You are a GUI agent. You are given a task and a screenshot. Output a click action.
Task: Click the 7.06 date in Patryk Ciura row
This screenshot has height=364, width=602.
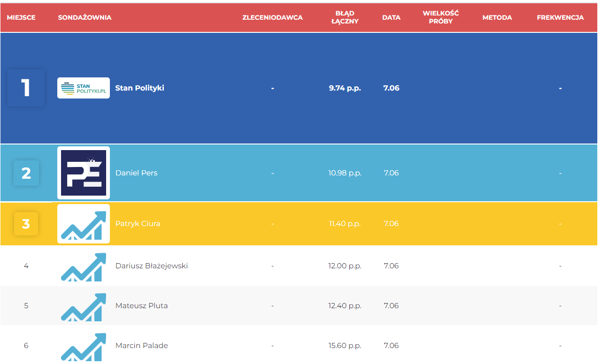tap(391, 223)
